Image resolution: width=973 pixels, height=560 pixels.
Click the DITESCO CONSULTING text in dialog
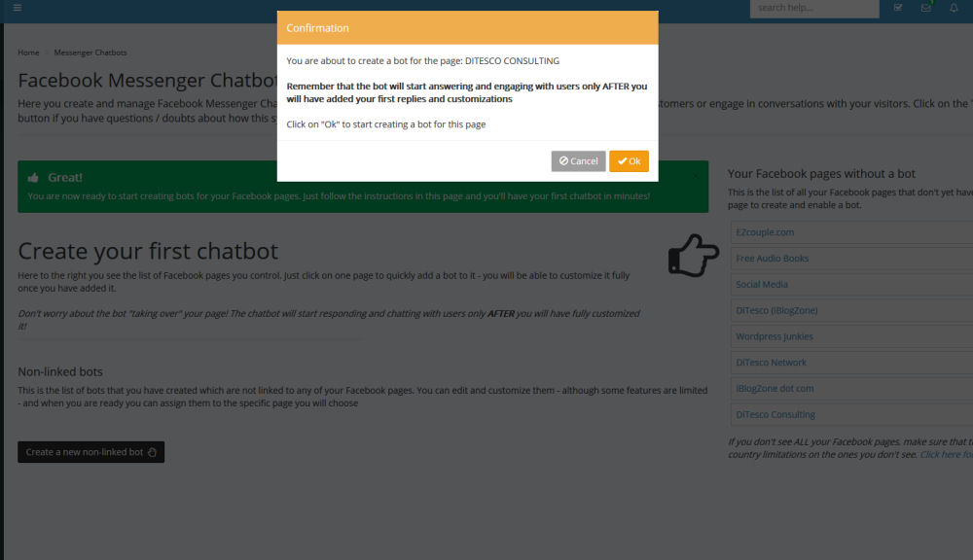[512, 61]
